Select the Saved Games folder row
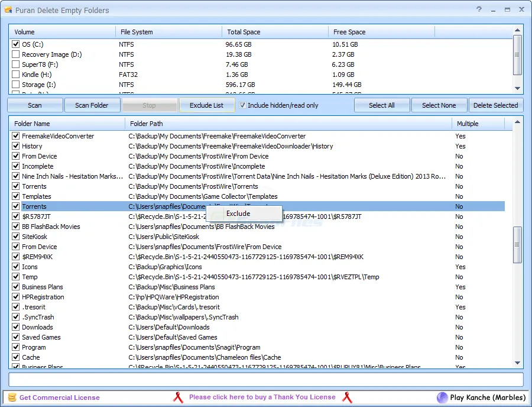This screenshot has width=532, height=407. click(x=258, y=337)
